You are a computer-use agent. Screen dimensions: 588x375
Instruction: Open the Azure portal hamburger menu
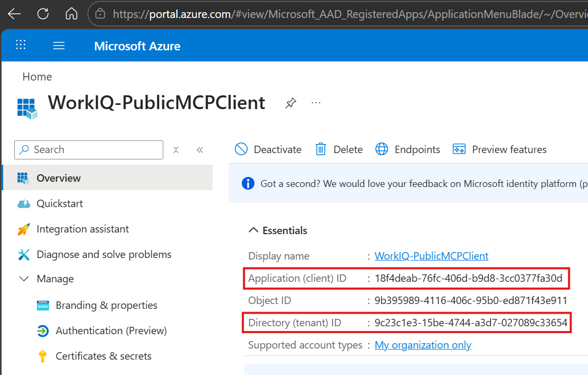pos(59,45)
